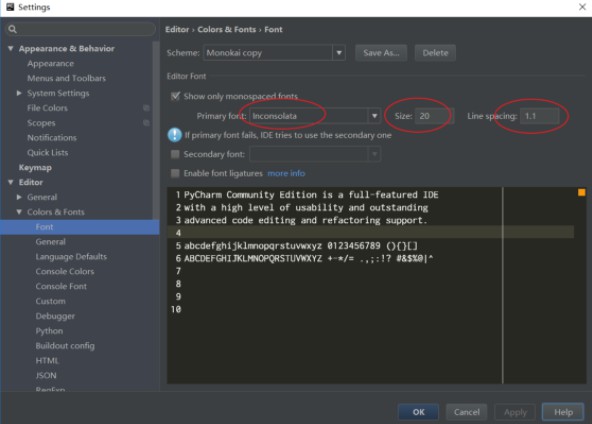Viewport: 592px width, 424px height.
Task: Open the more info link
Action: coord(286,173)
